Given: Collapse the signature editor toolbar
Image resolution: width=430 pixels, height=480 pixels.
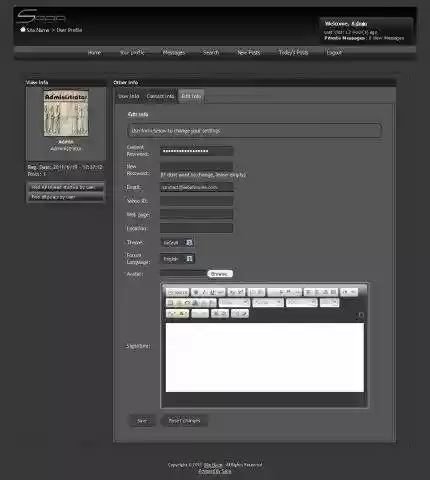Looking at the screenshot, I should pyautogui.click(x=361, y=314).
